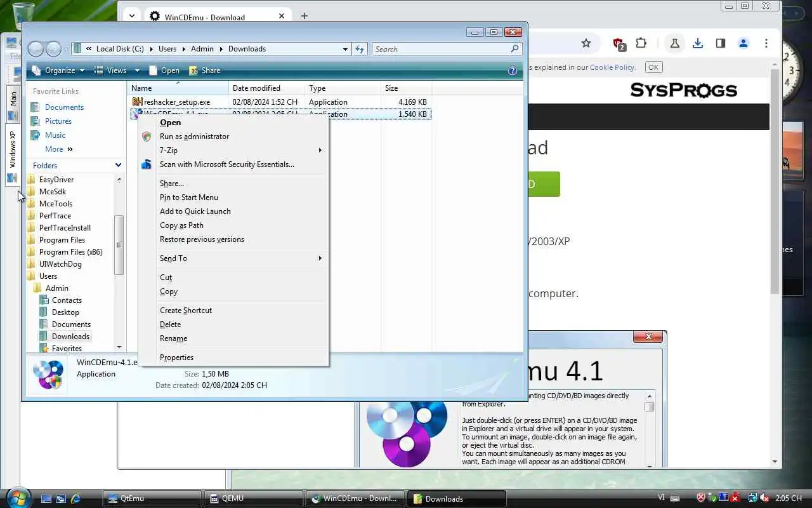
Task: Click the Admin breadcrumb in address bar
Action: [x=202, y=49]
